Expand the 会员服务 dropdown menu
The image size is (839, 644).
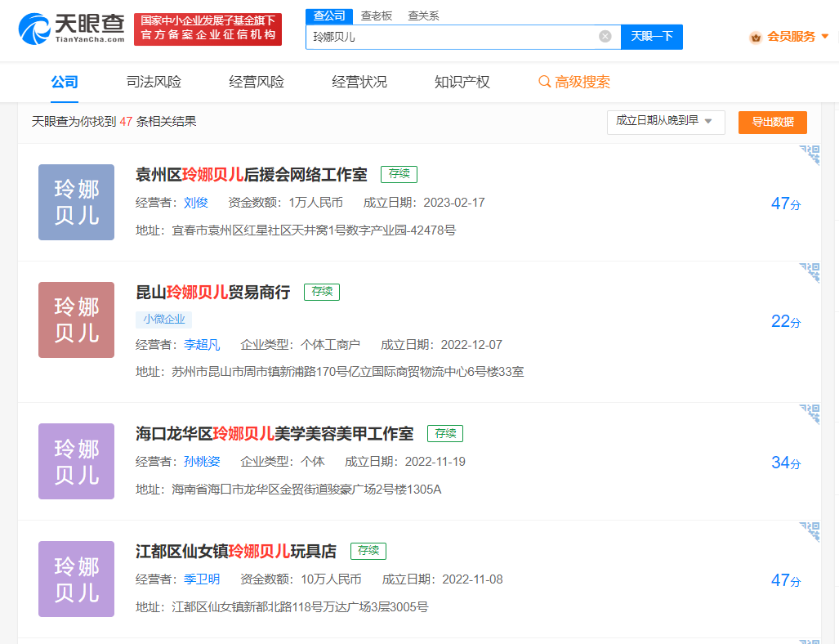click(824, 37)
